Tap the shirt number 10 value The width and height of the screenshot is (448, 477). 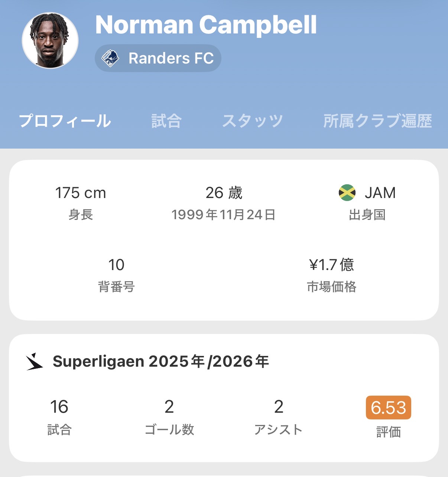(x=116, y=265)
